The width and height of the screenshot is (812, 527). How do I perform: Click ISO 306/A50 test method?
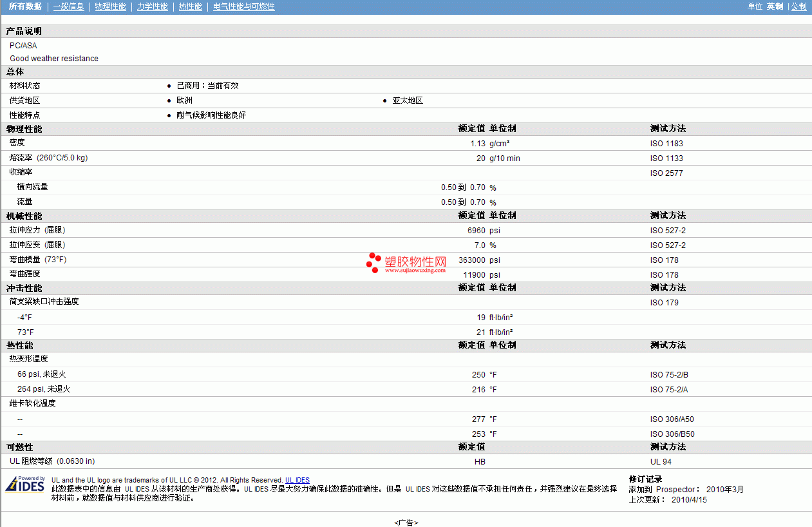672,419
